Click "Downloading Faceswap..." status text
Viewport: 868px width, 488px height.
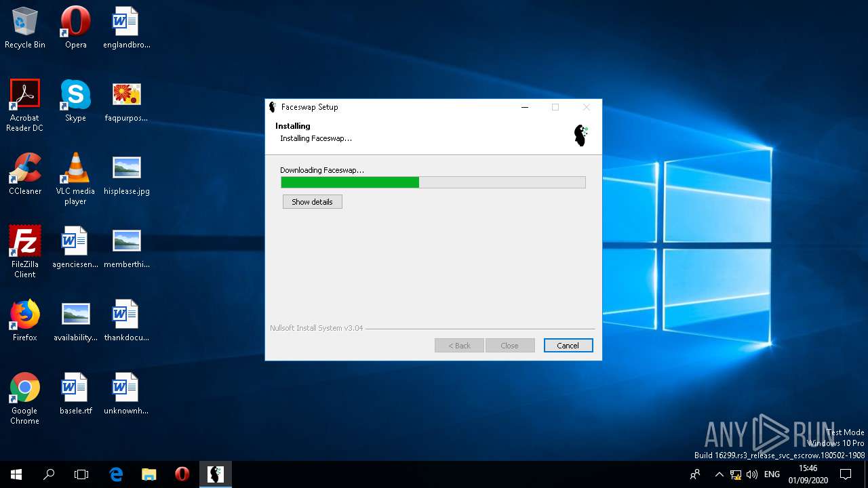[322, 170]
